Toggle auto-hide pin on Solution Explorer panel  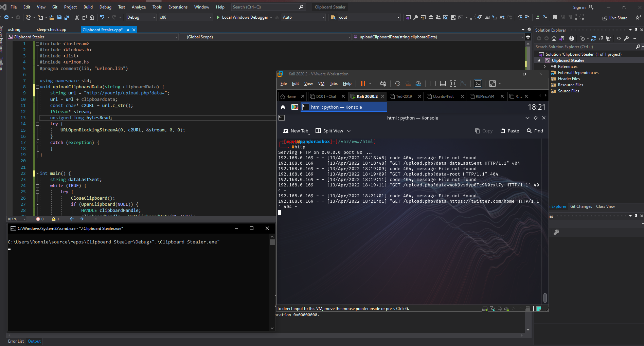click(x=636, y=30)
